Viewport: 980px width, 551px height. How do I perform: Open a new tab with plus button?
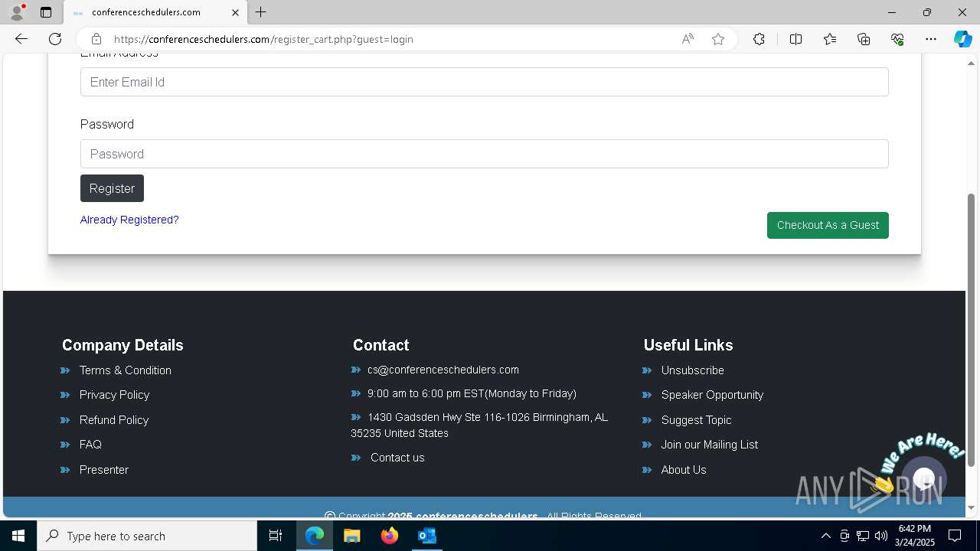261,12
